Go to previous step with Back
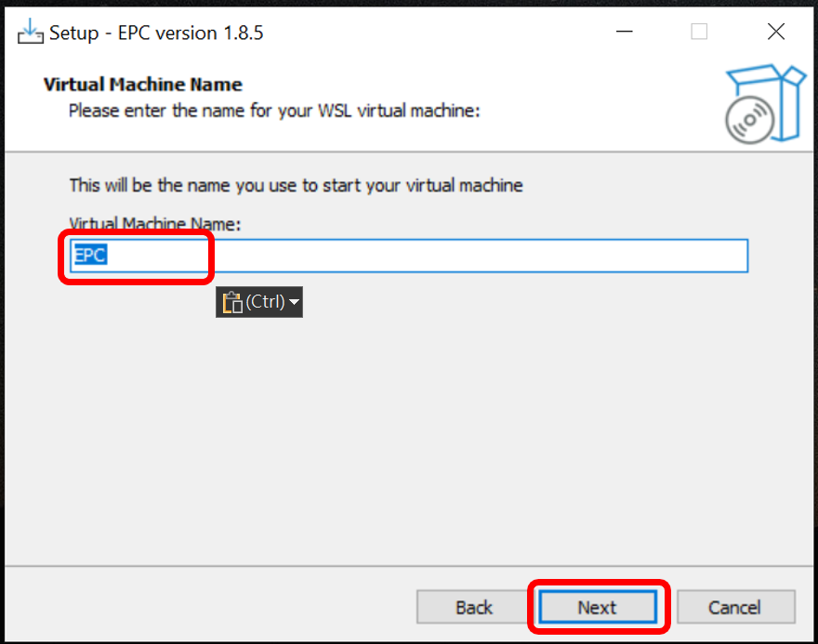Screen dimensions: 818x644 [474, 608]
